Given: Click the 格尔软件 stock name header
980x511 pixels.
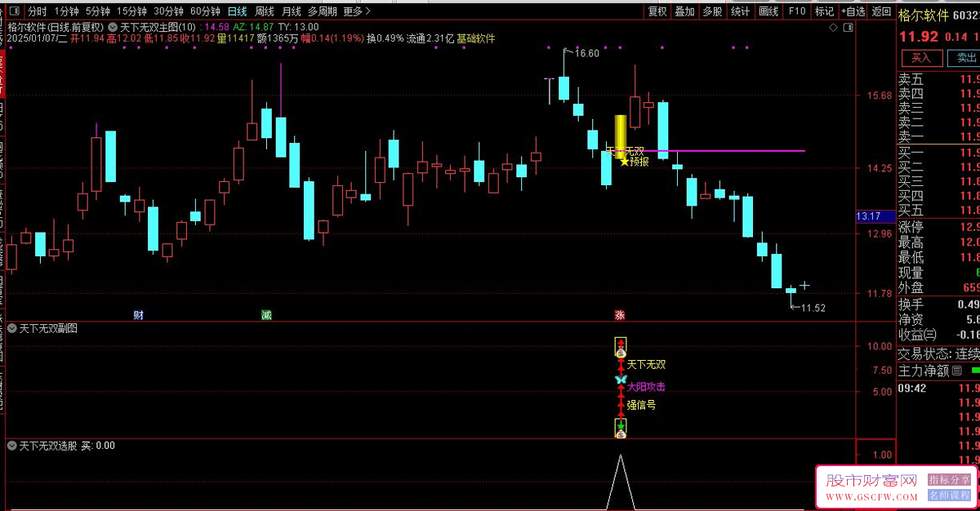Looking at the screenshot, I should tap(924, 16).
